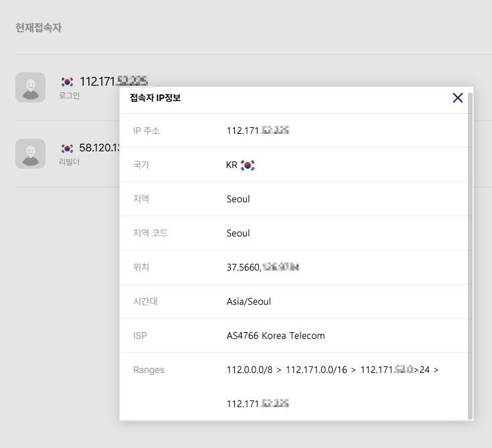Click the Korean flag next to KR in popup
The image size is (492, 448).
tap(248, 165)
